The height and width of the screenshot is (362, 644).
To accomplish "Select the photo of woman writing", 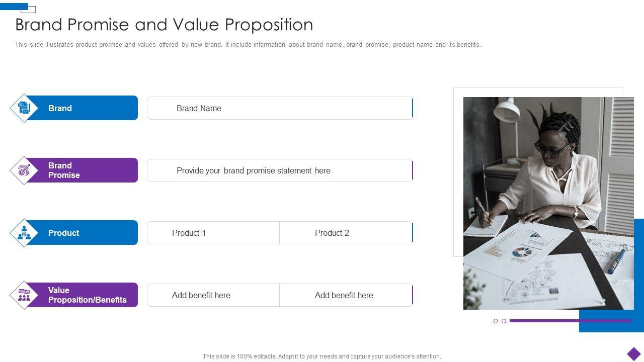I will pyautogui.click(x=548, y=203).
